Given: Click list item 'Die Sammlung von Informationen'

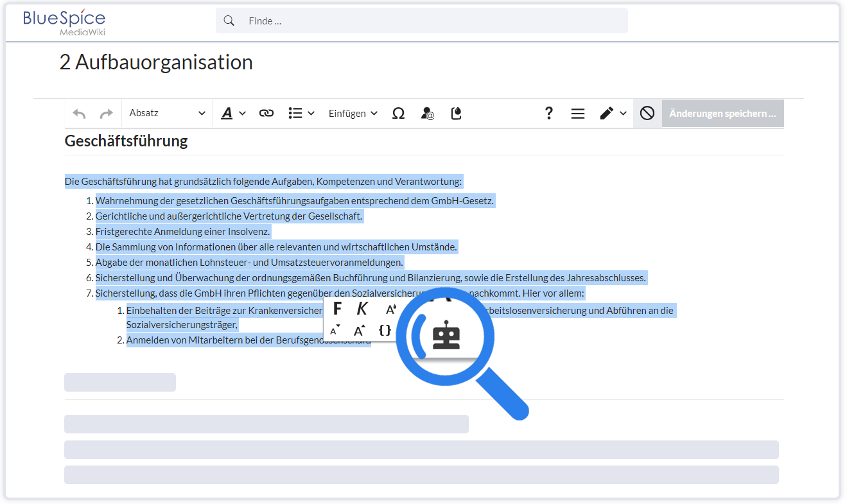Looking at the screenshot, I should tap(277, 247).
